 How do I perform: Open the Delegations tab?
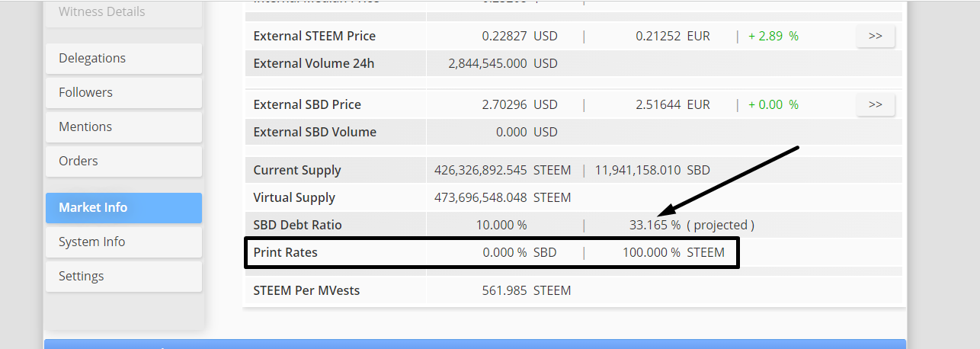click(123, 58)
